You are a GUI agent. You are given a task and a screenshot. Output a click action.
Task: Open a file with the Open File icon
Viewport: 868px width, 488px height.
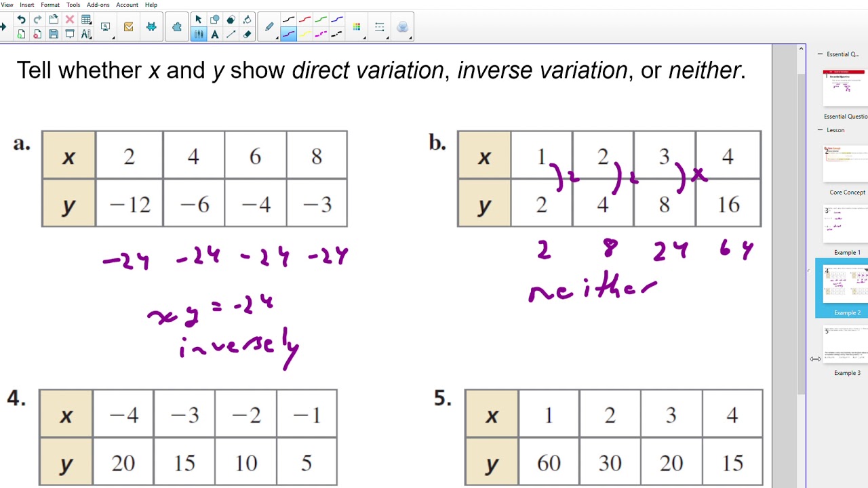[54, 20]
